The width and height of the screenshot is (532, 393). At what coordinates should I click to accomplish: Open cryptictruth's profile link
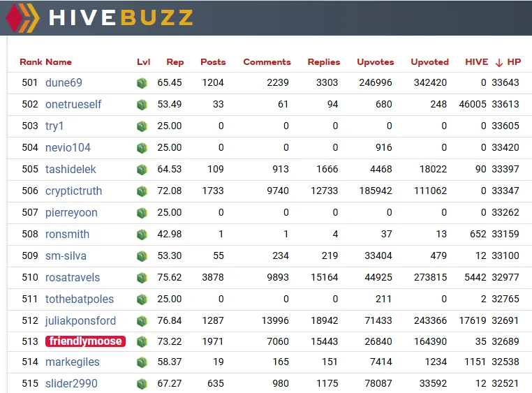coord(73,191)
